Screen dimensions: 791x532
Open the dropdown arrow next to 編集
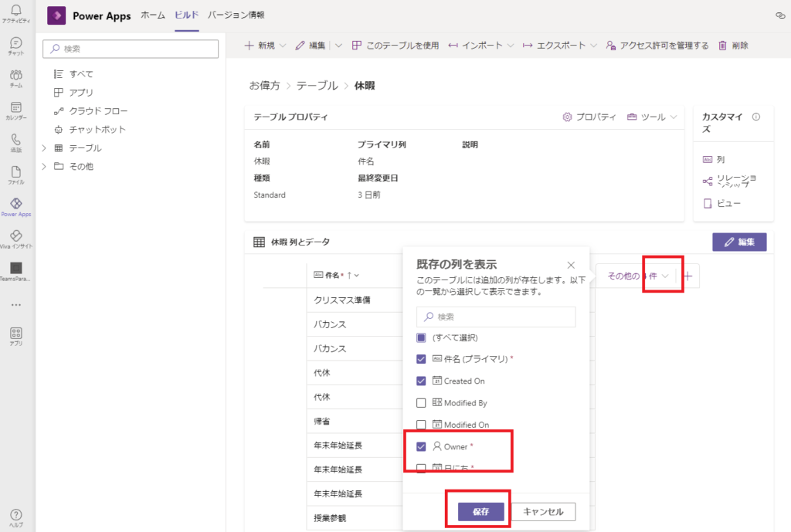[x=338, y=46]
